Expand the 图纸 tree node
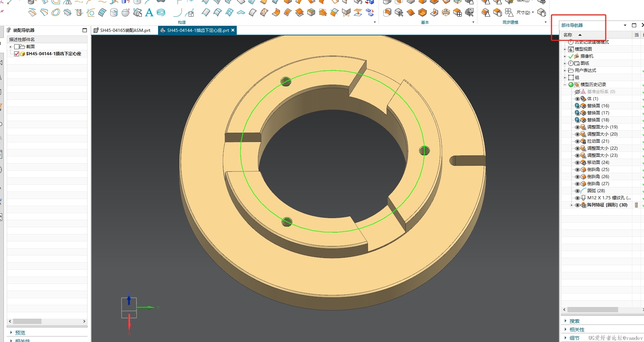This screenshot has width=644, height=342. coord(565,63)
